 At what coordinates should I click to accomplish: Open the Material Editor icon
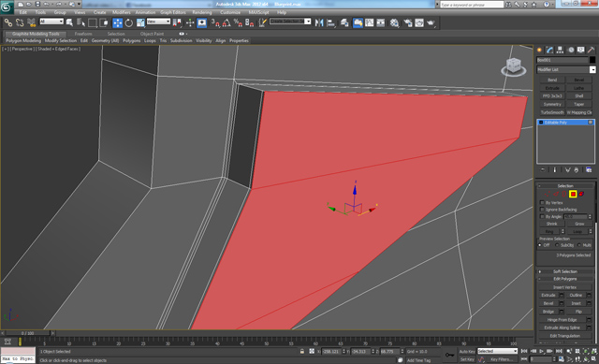pos(394,22)
